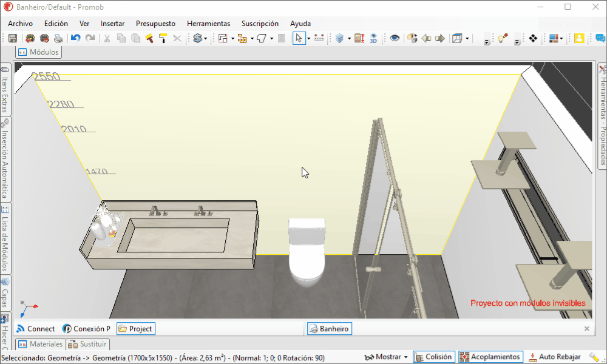Open the blue chat bubbles icon
The width and height of the screenshot is (607, 364).
point(600,38)
